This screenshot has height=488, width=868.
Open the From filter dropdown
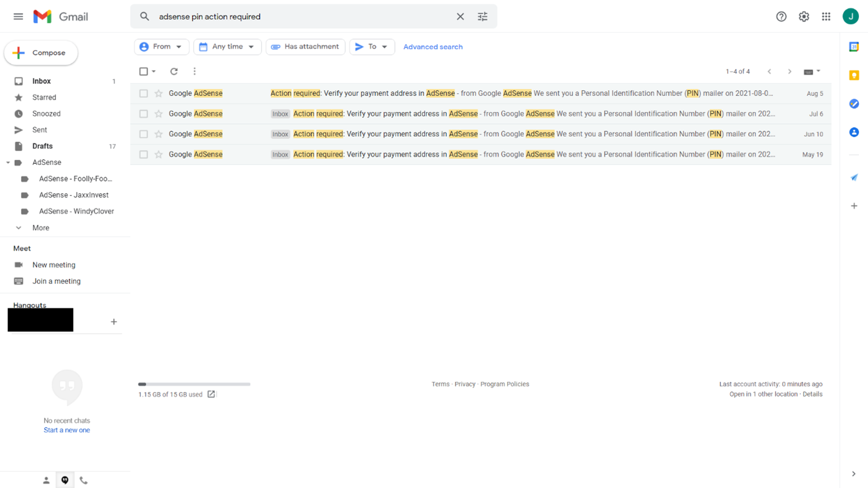pyautogui.click(x=162, y=47)
